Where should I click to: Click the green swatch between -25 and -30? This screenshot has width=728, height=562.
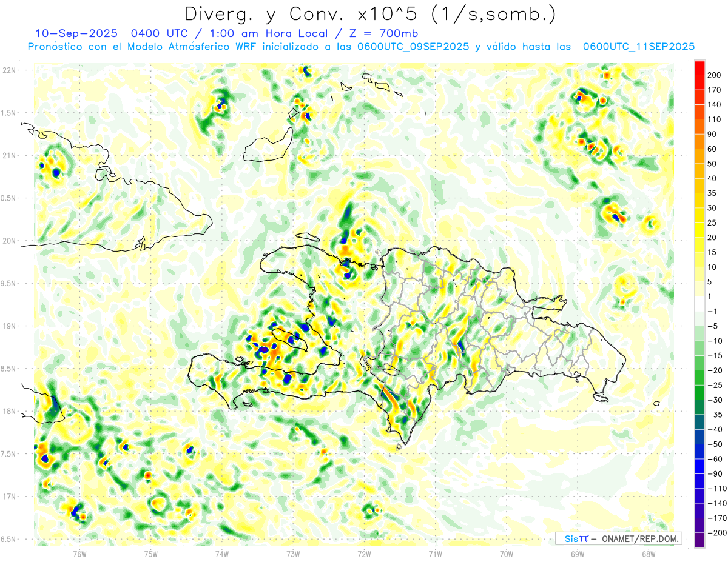click(700, 393)
